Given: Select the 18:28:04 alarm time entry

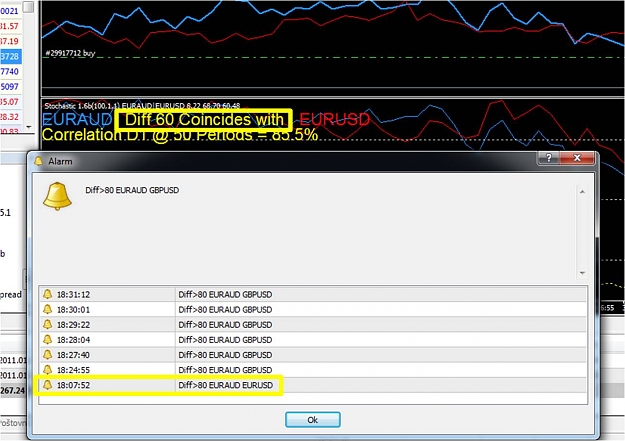Looking at the screenshot, I should (73, 340).
